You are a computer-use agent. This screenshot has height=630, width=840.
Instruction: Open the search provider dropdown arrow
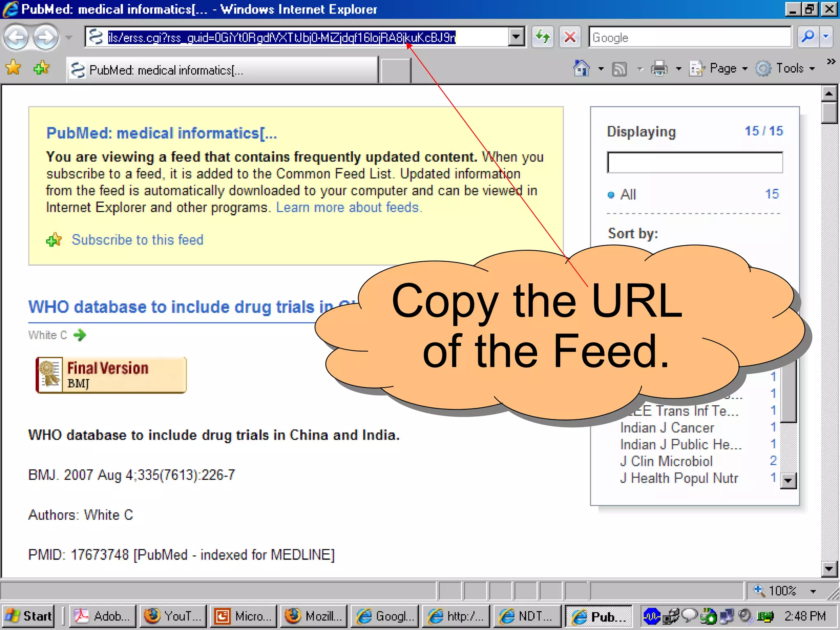point(826,37)
